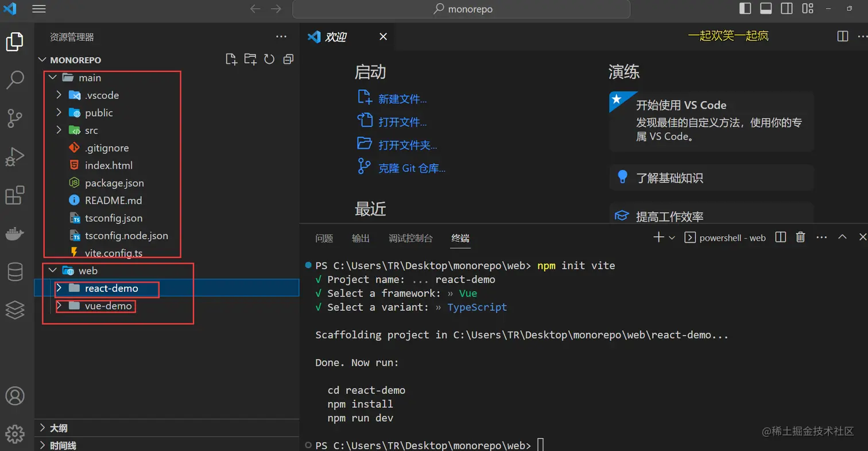Expand the 大纲 outline section

pos(166,428)
